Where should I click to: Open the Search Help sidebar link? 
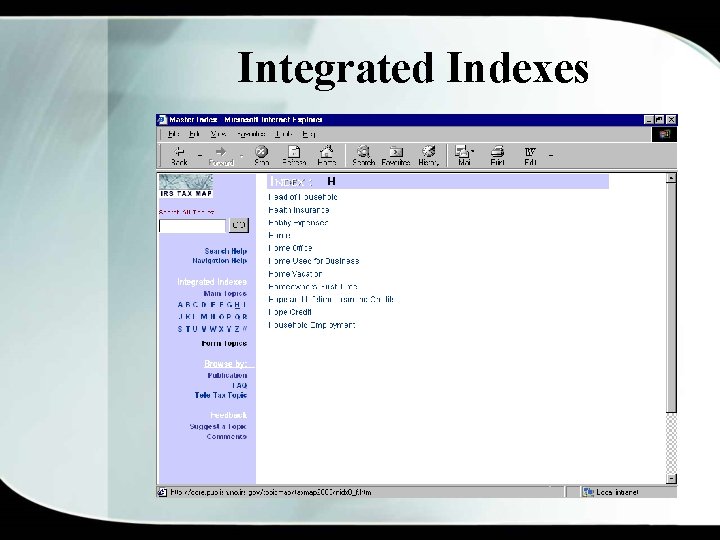pyautogui.click(x=225, y=251)
